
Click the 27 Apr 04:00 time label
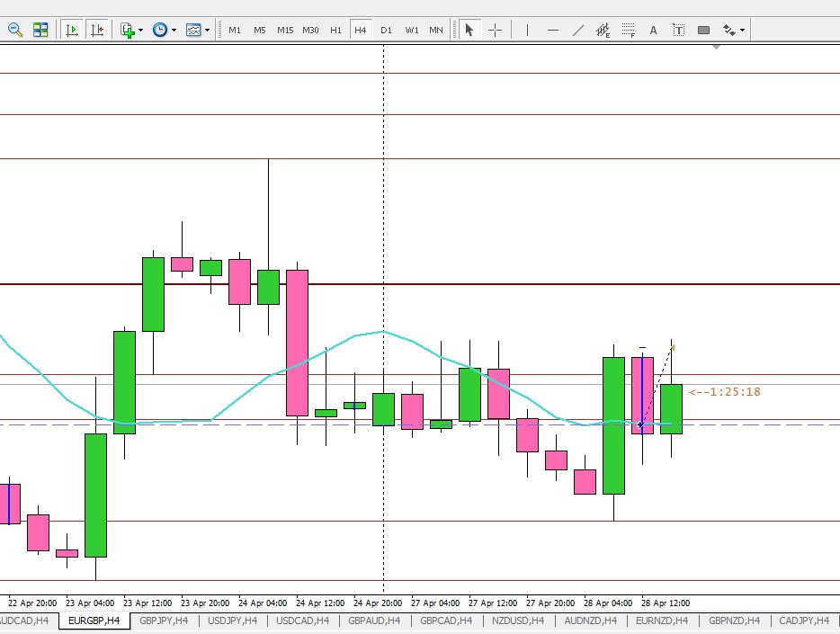pyautogui.click(x=435, y=603)
